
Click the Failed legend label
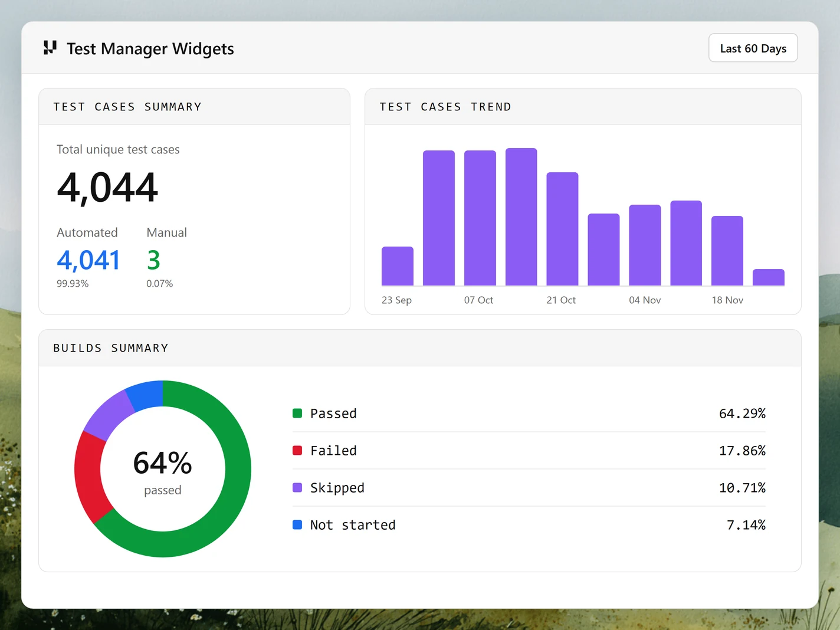(x=333, y=451)
